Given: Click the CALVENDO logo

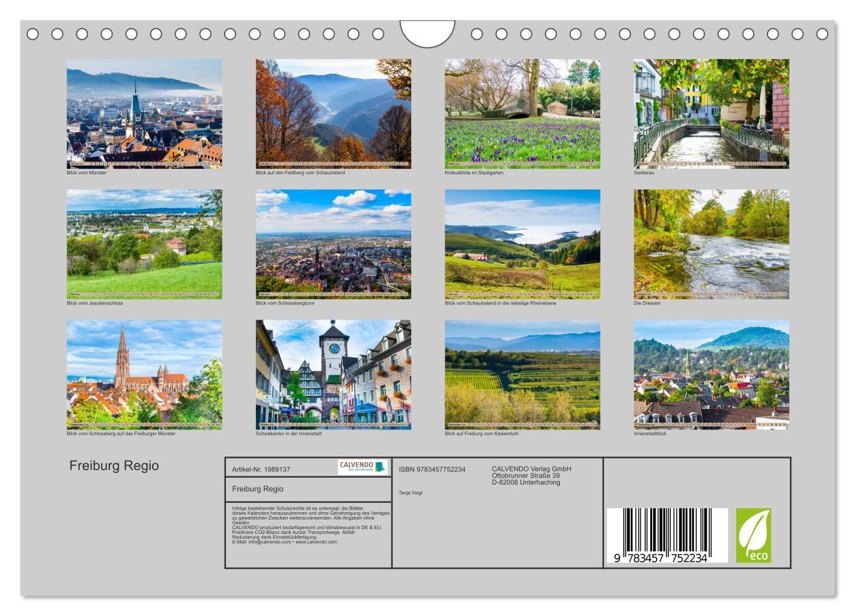Looking at the screenshot, I should coord(362,467).
